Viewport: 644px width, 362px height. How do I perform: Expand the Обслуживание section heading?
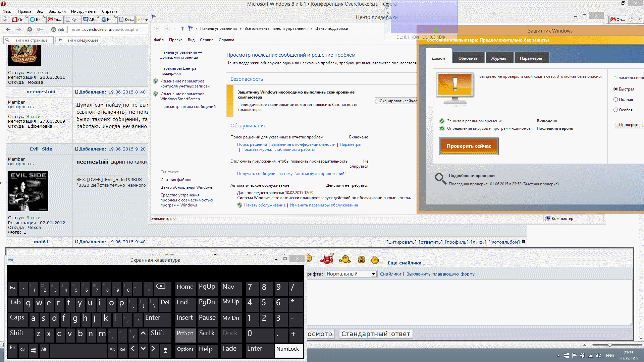click(248, 126)
